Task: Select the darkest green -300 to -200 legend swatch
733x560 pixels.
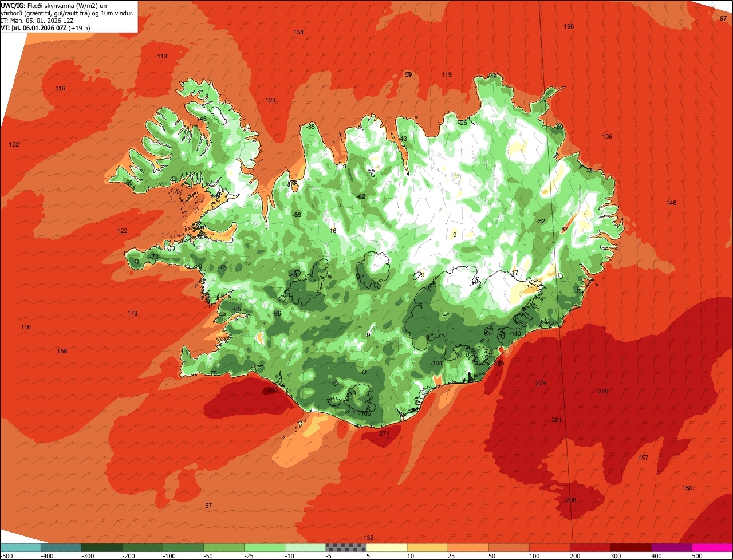Action: pyautogui.click(x=102, y=547)
